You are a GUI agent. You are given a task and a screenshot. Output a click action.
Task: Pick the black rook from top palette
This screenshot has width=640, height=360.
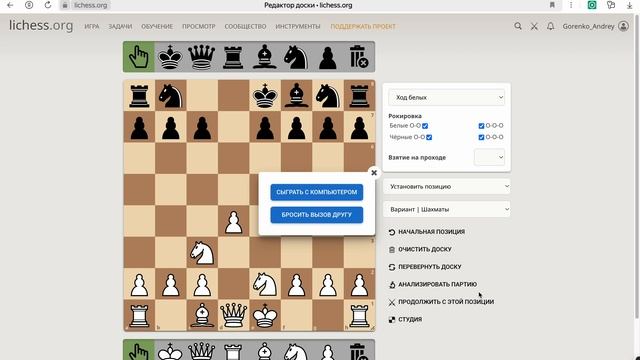click(x=233, y=57)
